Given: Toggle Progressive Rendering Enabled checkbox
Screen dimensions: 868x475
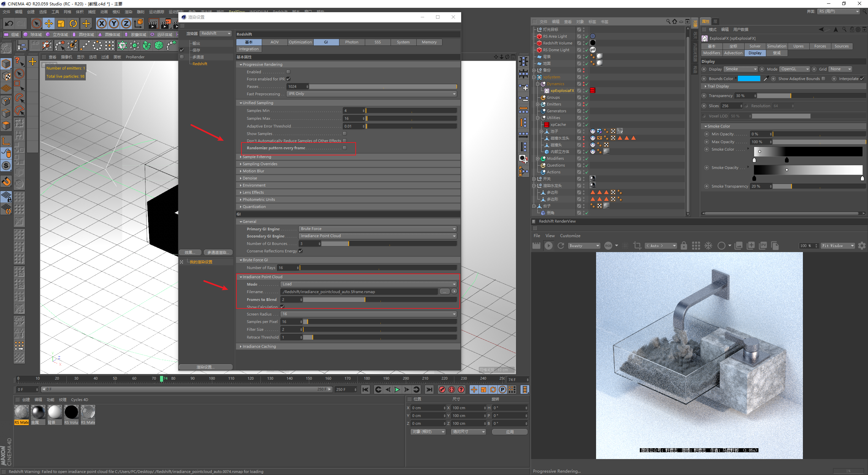Looking at the screenshot, I should (288, 72).
